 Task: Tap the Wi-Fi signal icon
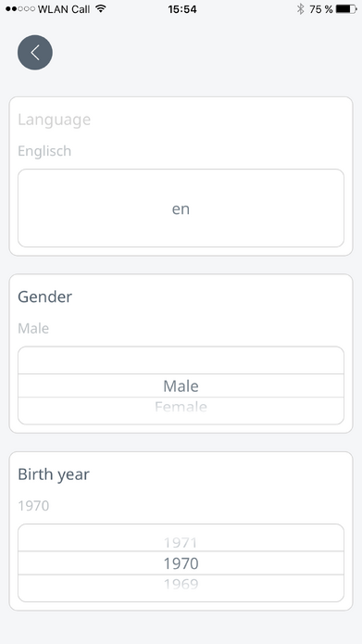(101, 8)
